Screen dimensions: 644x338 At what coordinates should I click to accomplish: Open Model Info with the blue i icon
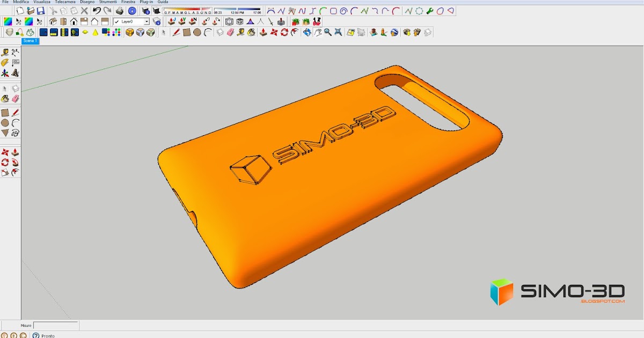132,11
